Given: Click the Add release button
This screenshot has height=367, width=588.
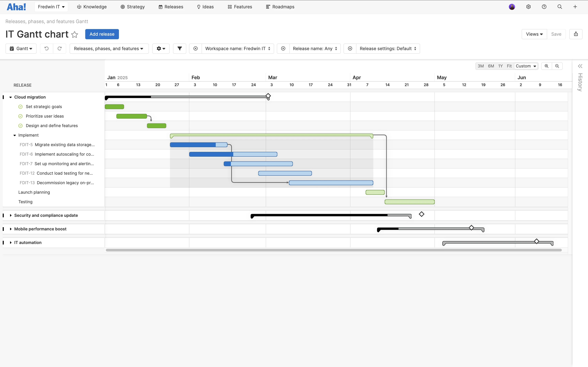Looking at the screenshot, I should point(102,34).
